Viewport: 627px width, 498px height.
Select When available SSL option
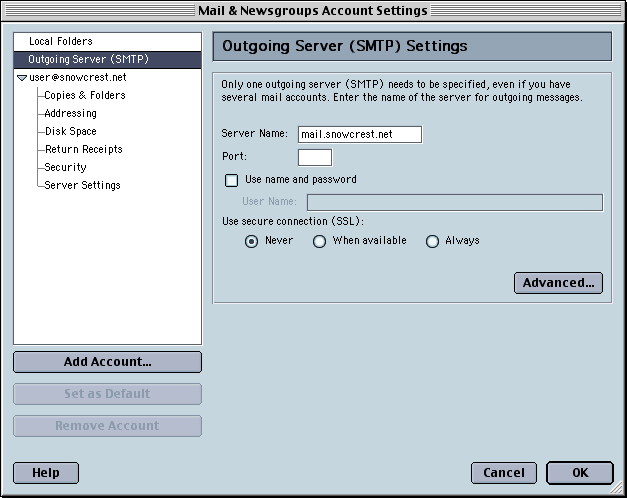click(x=320, y=241)
